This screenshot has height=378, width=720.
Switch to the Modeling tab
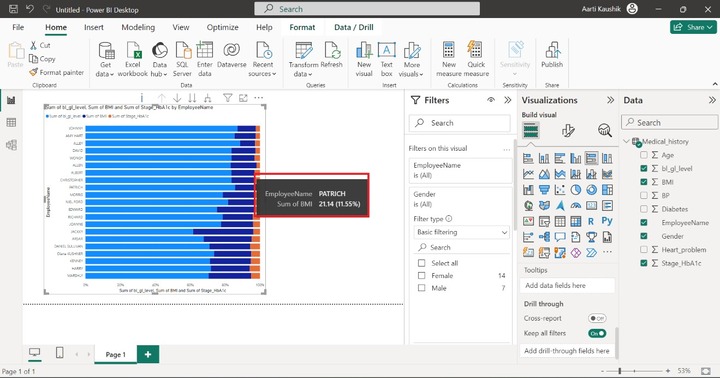point(138,27)
